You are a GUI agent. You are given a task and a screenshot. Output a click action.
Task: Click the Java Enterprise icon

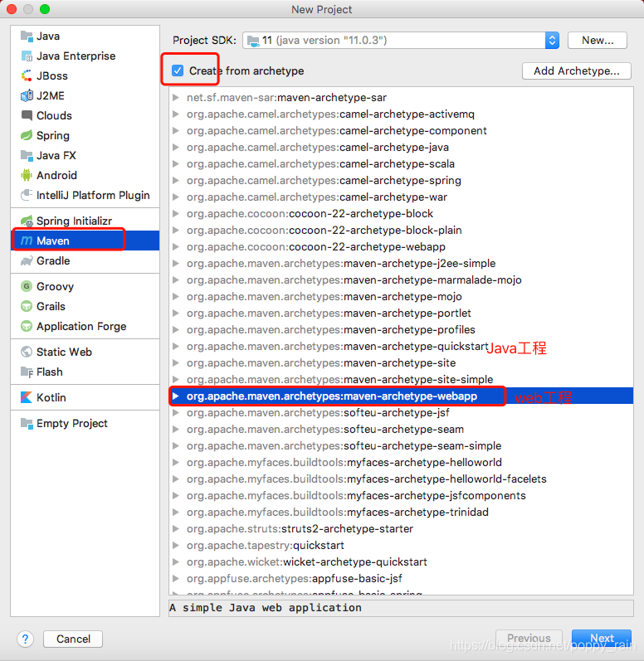click(27, 56)
